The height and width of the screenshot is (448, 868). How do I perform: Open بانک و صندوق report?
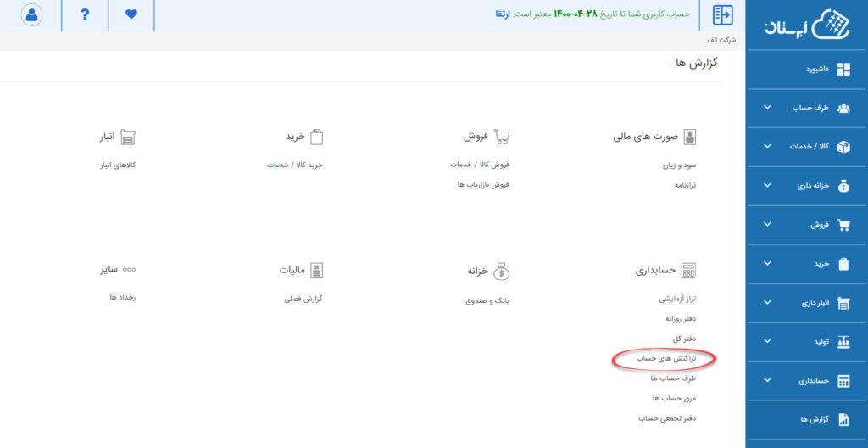[487, 301]
